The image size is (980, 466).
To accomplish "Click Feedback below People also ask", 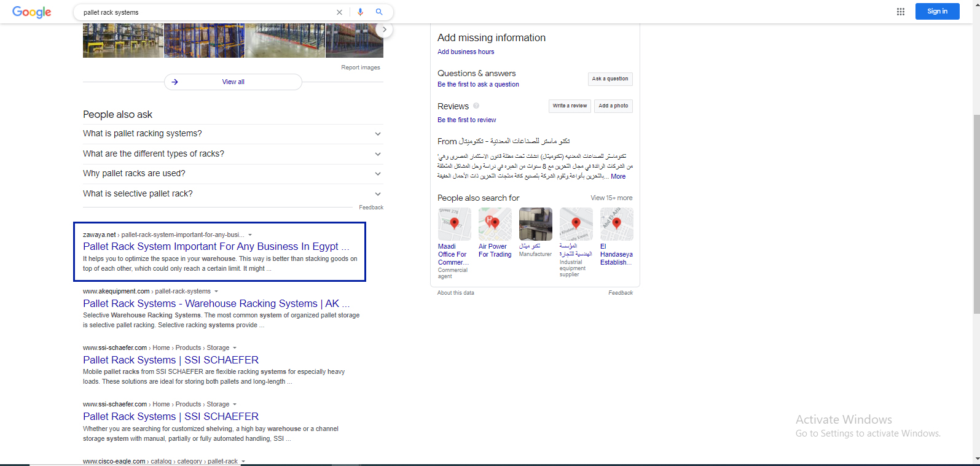I will (x=371, y=208).
